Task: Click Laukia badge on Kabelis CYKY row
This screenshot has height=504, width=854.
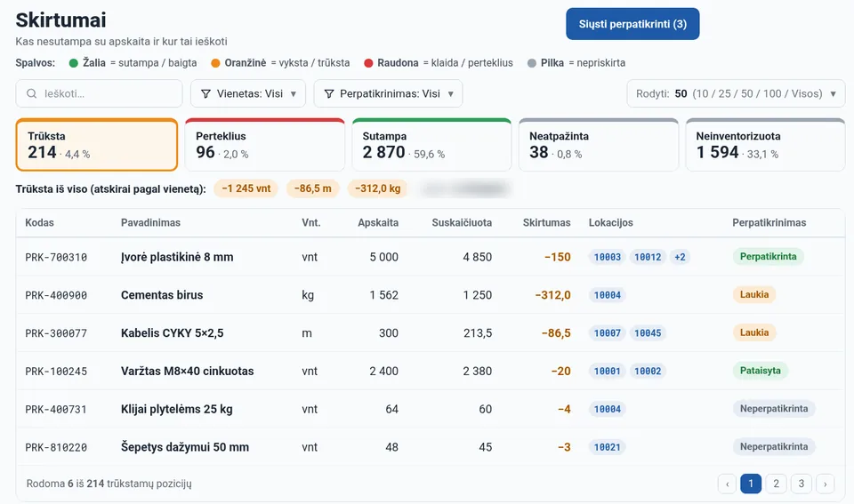Action: 754,332
